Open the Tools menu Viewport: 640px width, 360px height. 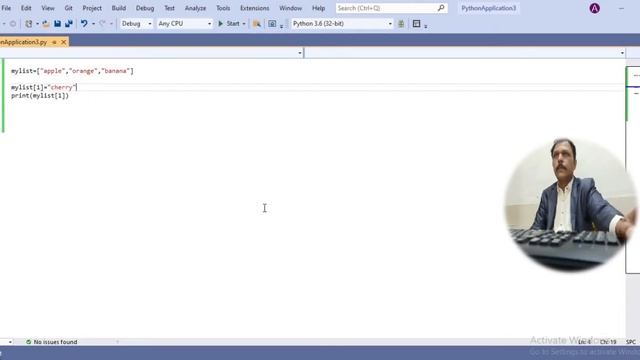223,8
